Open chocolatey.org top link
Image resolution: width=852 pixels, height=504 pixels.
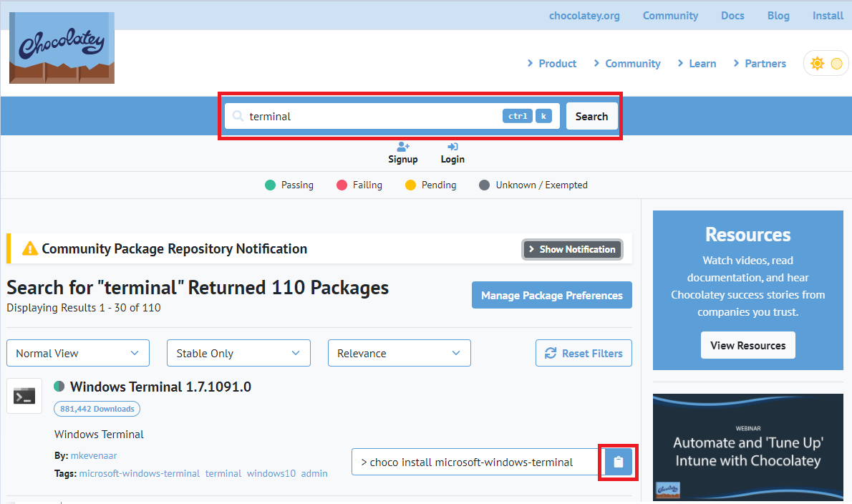click(x=584, y=16)
